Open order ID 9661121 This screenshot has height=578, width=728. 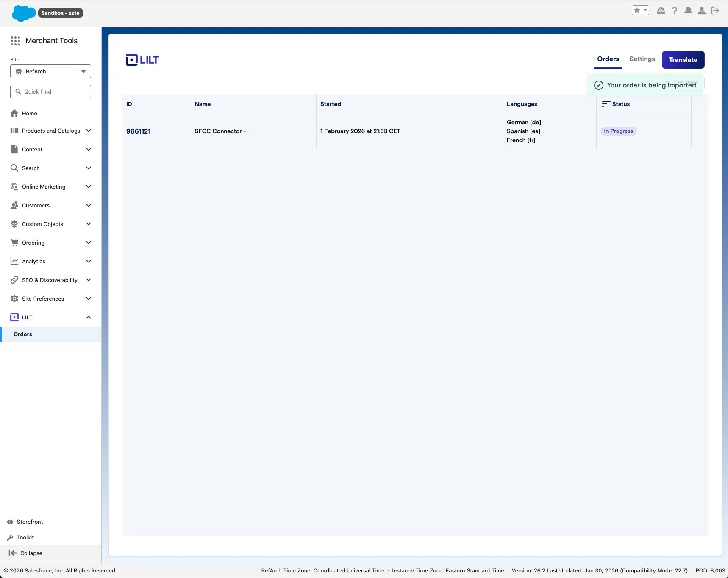click(x=139, y=131)
